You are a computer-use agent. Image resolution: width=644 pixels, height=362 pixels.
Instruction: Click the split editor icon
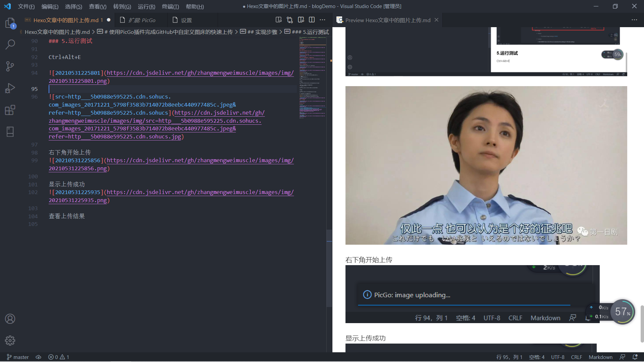click(x=312, y=20)
